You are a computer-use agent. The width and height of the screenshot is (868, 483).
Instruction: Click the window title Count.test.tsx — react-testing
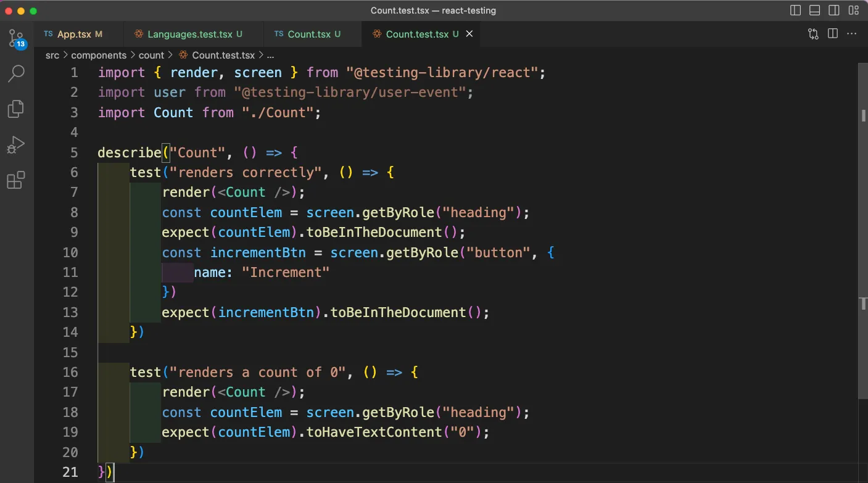point(433,10)
